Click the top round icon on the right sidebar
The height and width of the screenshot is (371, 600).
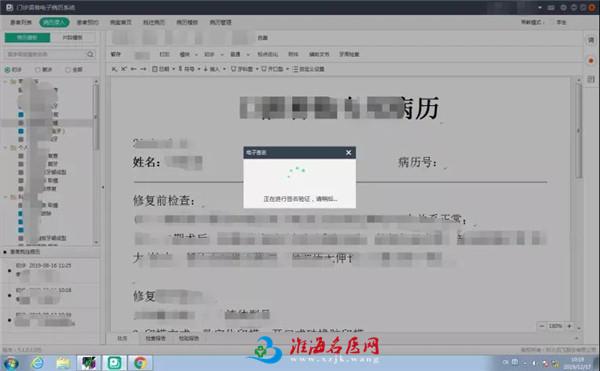(591, 40)
